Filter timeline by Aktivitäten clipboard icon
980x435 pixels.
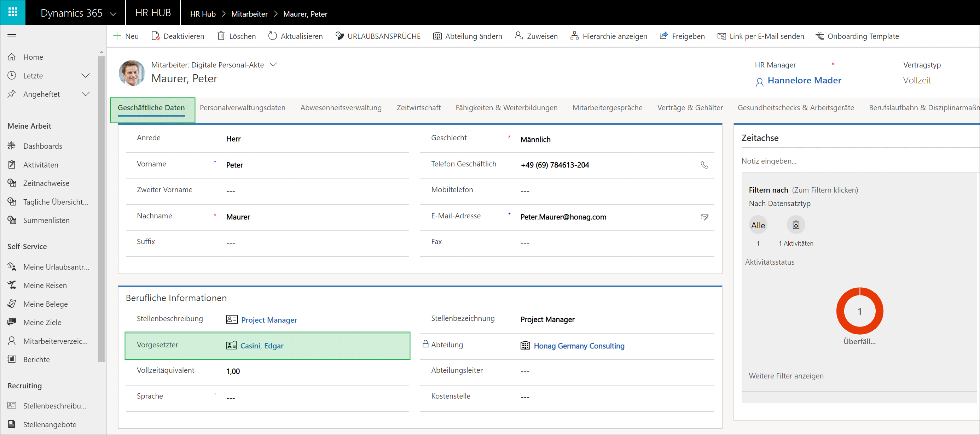[795, 225]
